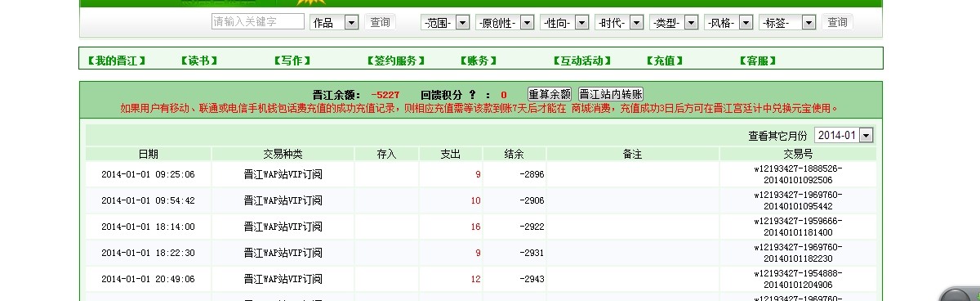Click the expense value 16

coord(476,227)
